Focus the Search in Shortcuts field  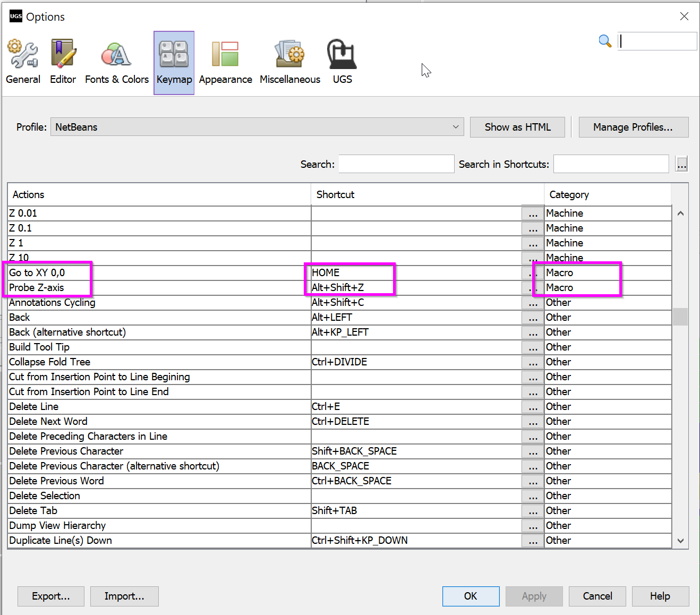tap(611, 164)
